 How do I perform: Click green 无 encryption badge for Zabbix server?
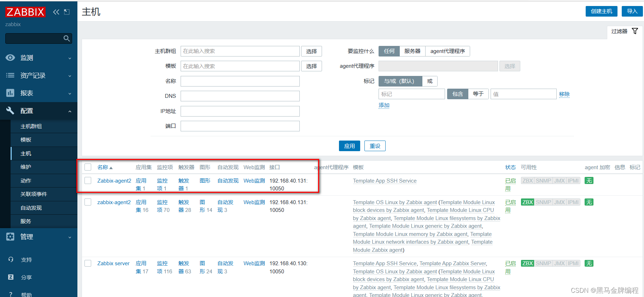589,263
